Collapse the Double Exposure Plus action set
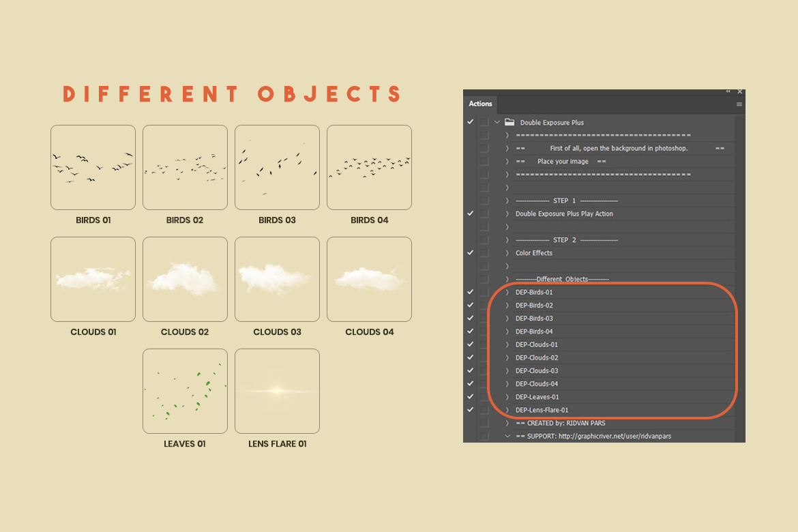Image resolution: width=798 pixels, height=532 pixels. (497, 123)
